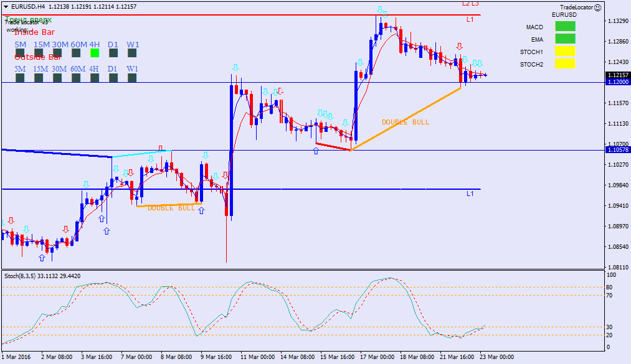
Task: Click the 1 Mar 2016 date label
Action: (x=16, y=357)
